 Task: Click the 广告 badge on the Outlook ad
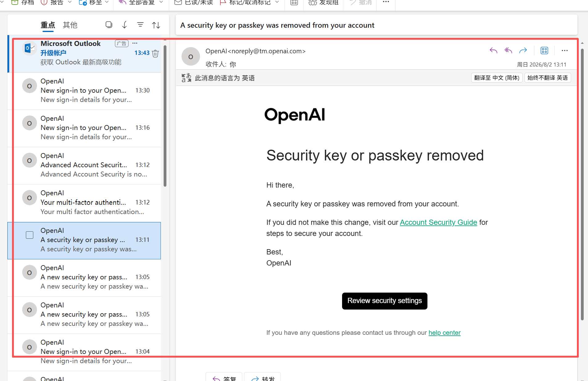[x=122, y=43]
